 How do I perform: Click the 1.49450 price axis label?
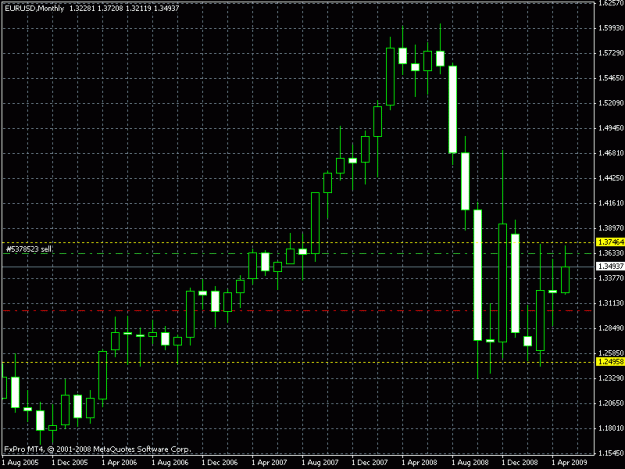point(611,128)
